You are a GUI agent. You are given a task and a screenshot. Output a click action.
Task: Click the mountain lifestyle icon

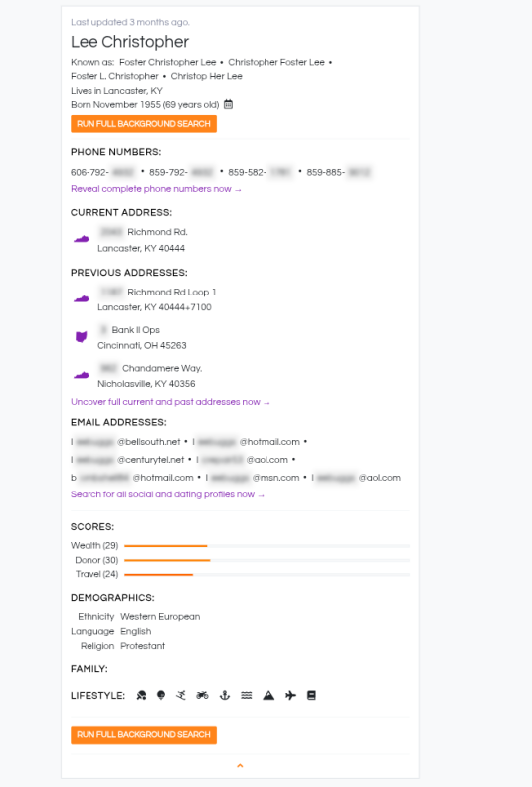pyautogui.click(x=268, y=695)
